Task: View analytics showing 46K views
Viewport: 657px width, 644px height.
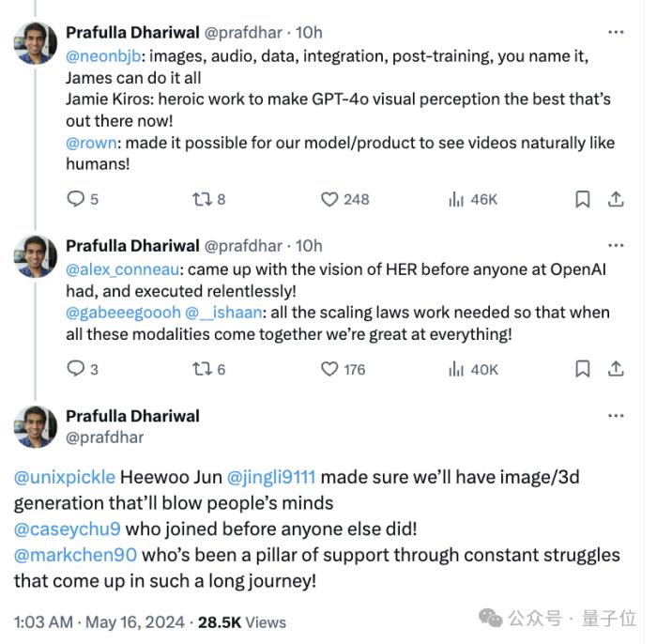Action: (473, 199)
